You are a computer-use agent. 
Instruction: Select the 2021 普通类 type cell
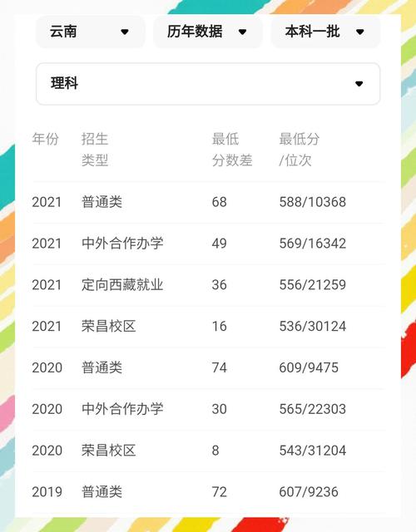click(x=102, y=202)
